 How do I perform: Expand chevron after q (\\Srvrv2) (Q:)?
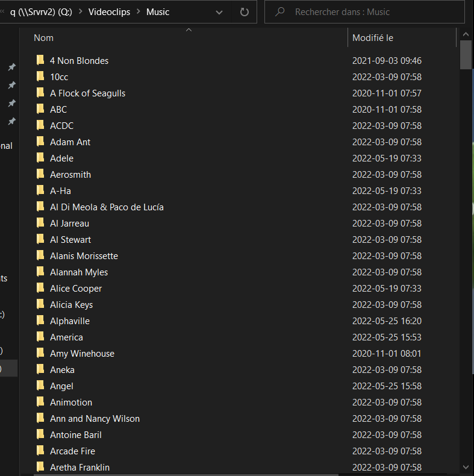pyautogui.click(x=81, y=11)
